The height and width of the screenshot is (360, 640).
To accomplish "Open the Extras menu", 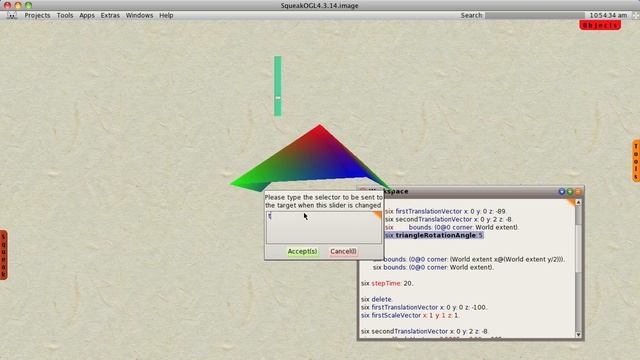I will click(110, 15).
